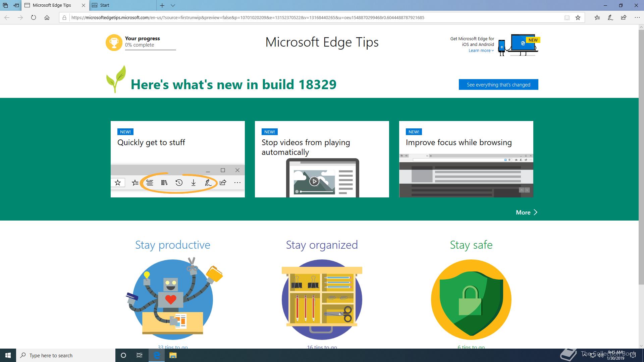Add this page to favorites star
This screenshot has width=644, height=362.
(578, 18)
